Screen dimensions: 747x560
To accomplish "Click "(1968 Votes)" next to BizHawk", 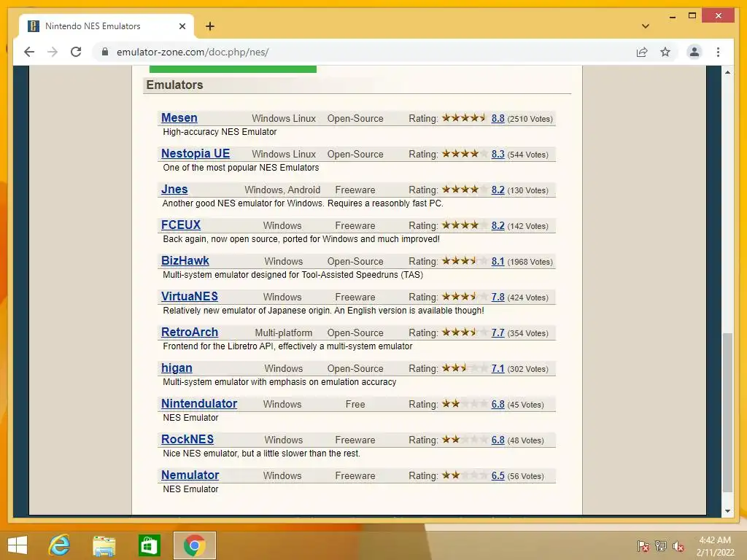I will click(x=530, y=262).
